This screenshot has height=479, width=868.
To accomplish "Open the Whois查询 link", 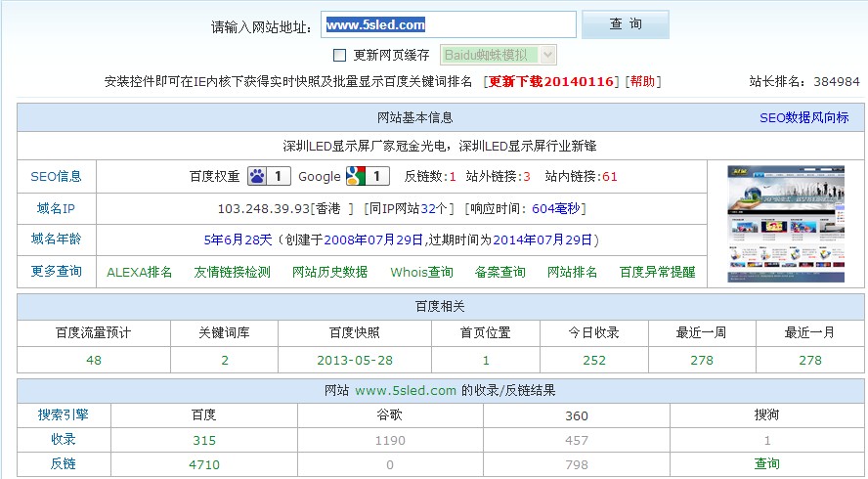I will coord(422,272).
